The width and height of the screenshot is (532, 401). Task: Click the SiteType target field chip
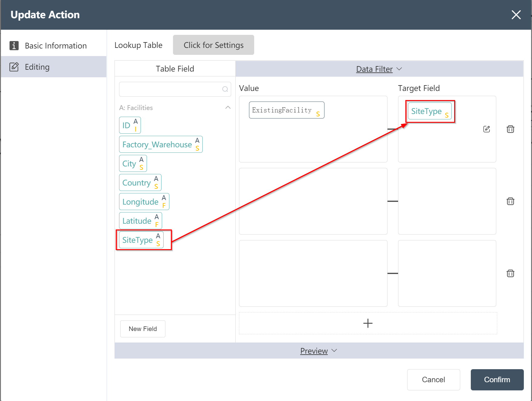(430, 111)
